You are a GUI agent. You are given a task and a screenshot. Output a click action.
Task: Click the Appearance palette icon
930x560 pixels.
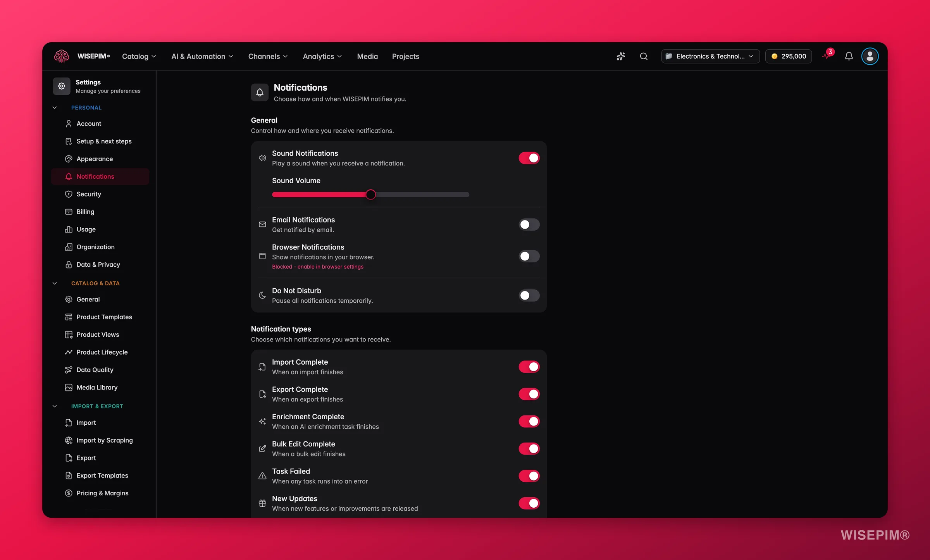(x=69, y=159)
